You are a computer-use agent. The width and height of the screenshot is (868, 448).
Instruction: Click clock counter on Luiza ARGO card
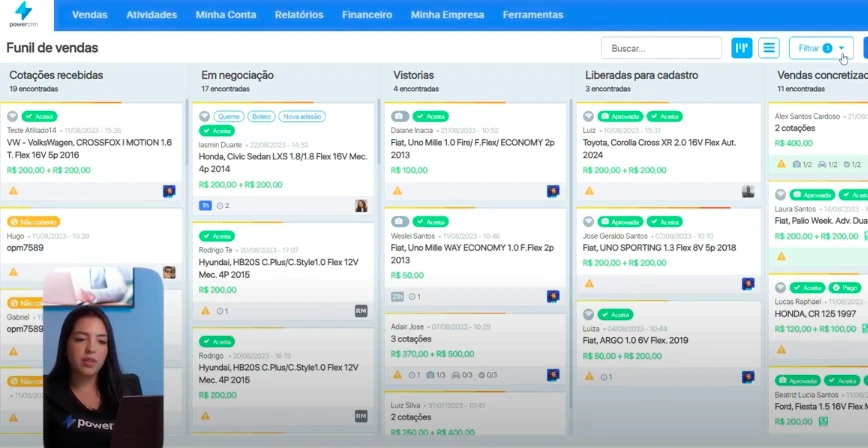(x=606, y=377)
